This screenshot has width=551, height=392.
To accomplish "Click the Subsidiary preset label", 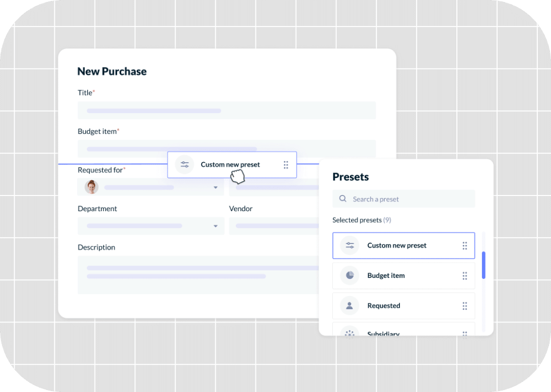I will click(383, 333).
